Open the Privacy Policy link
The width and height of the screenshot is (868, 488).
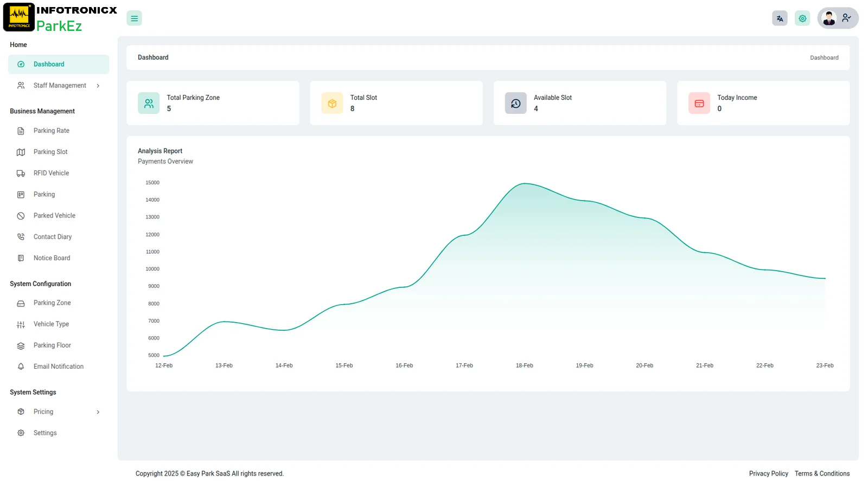click(x=768, y=473)
